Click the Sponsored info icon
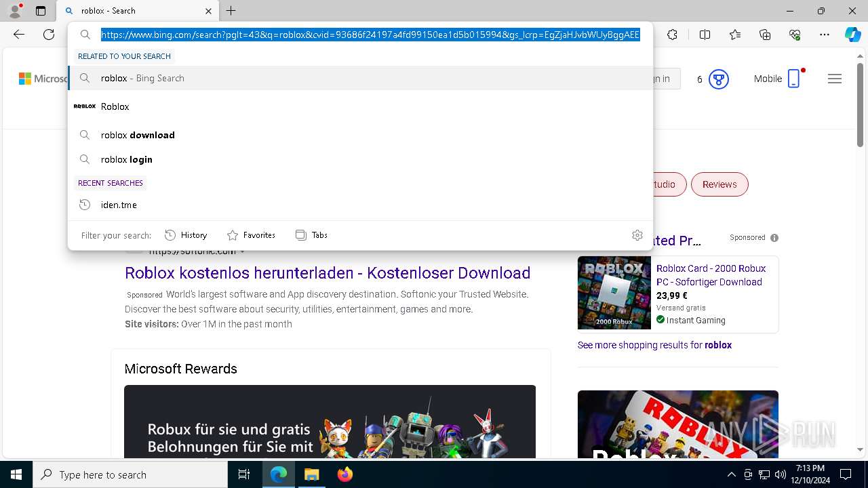 coord(774,238)
